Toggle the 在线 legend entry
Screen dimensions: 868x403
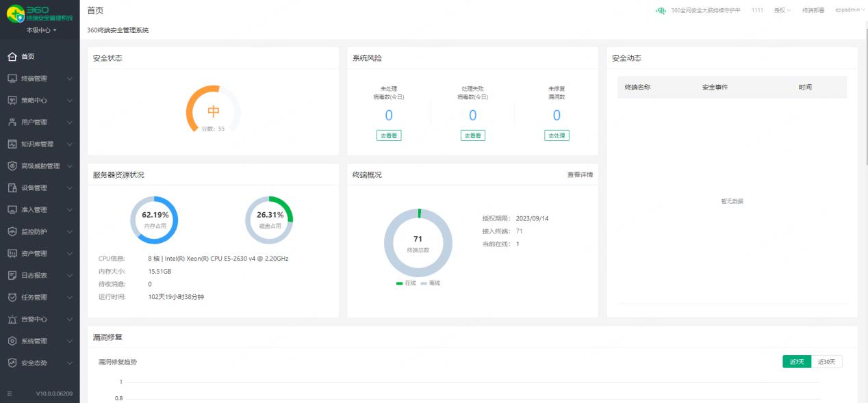coord(406,283)
